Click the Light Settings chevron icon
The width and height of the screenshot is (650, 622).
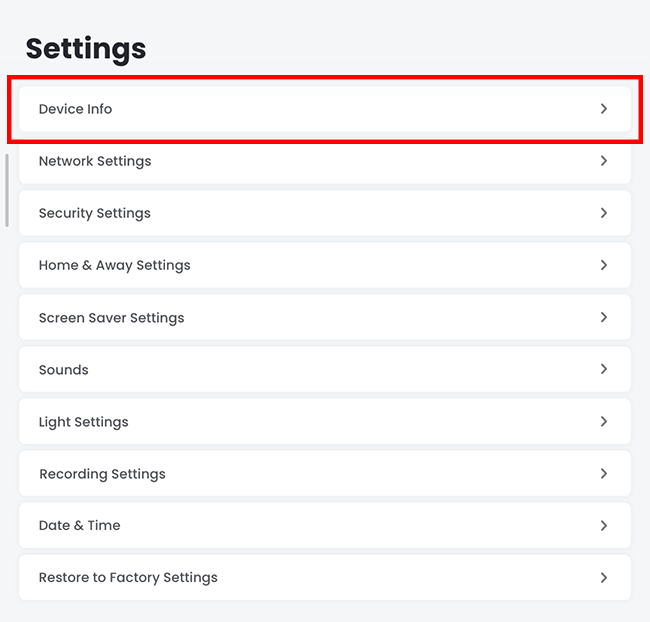[604, 422]
